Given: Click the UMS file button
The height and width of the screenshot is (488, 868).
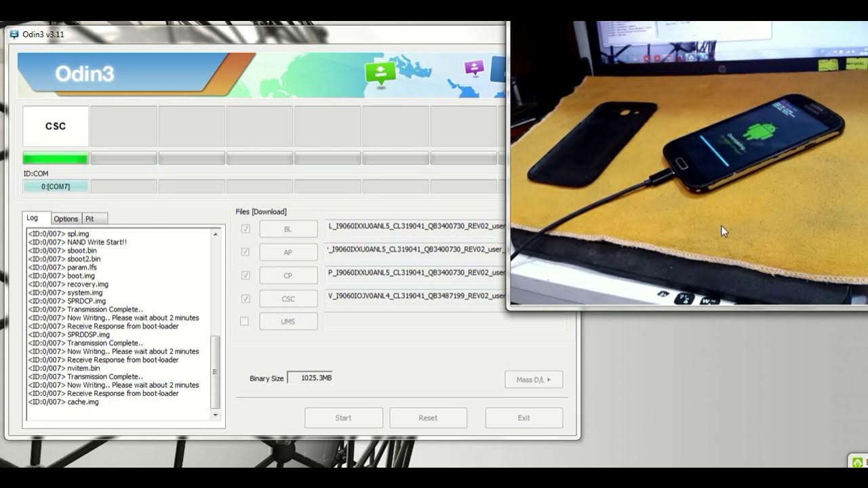Looking at the screenshot, I should pos(288,321).
